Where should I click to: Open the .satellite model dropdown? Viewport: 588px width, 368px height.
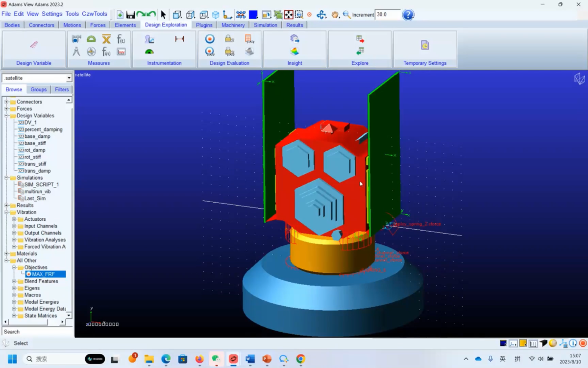click(69, 78)
